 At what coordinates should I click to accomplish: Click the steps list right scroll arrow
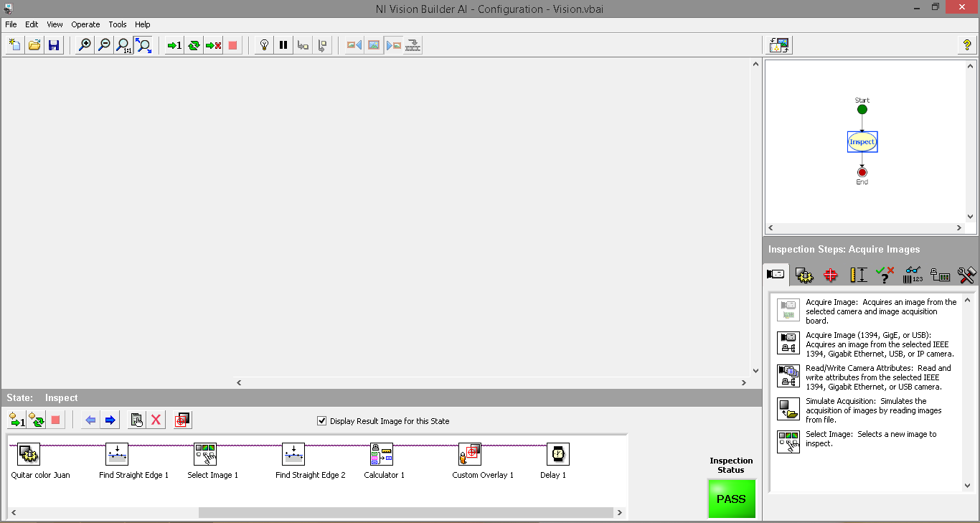coord(620,513)
